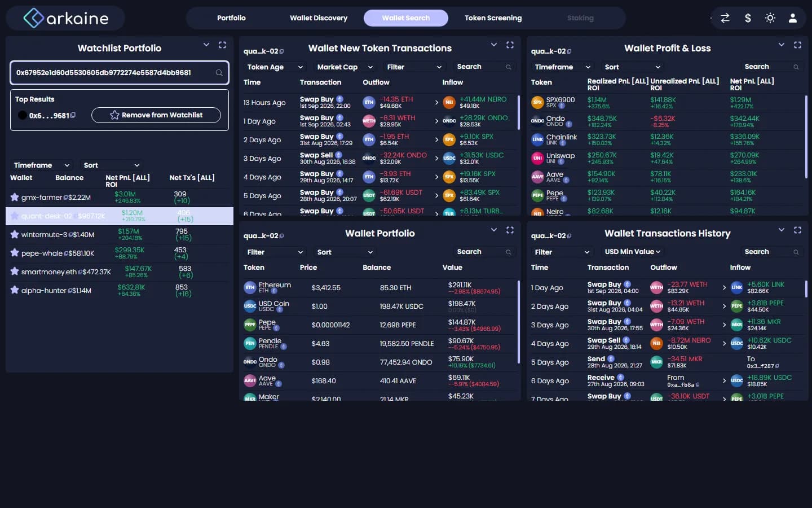Select the quant-desk-02 watchlist row
Viewport: 812px width, 508px height.
[120, 216]
